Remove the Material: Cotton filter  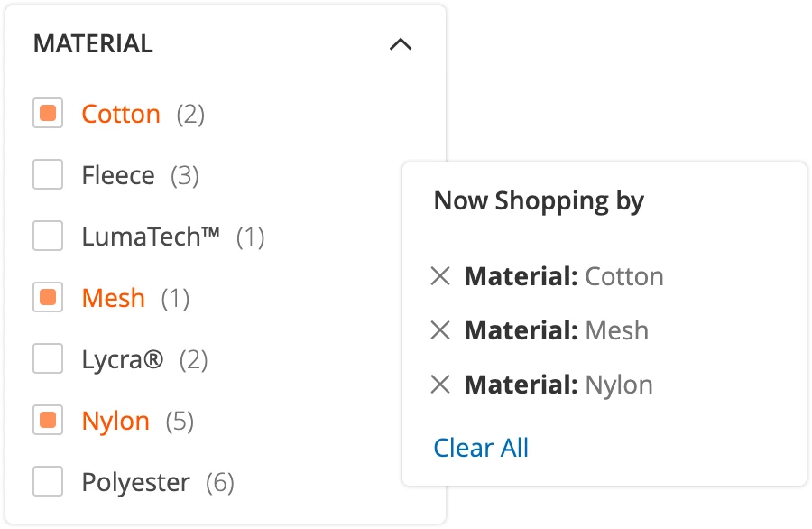[441, 276]
